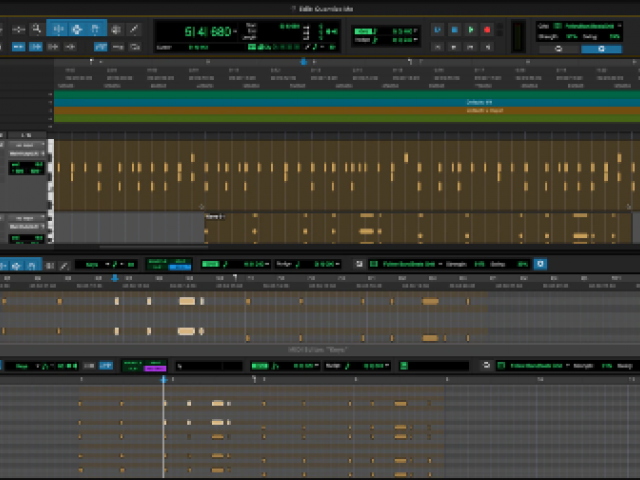Toggle the green Grid value indicator in top toolbar
This screenshot has height=480, width=640.
pos(363,31)
